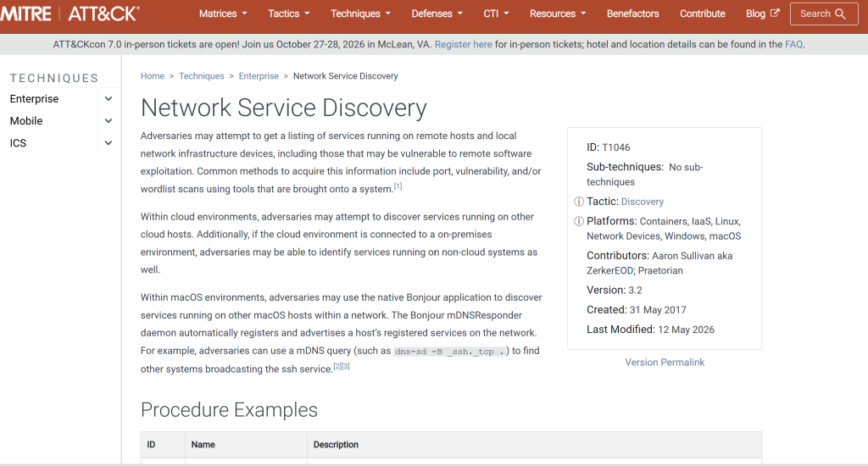Open citation reference [2]
This screenshot has width=868, height=466.
coord(337,366)
